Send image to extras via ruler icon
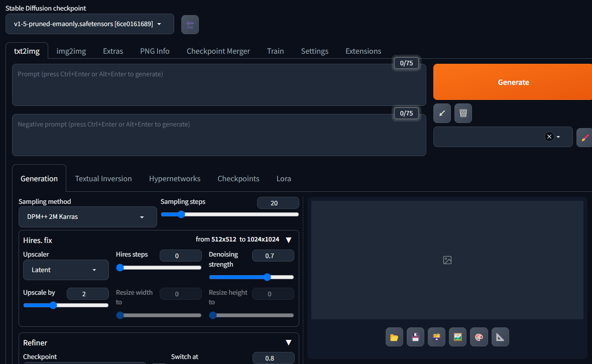The image size is (592, 364). (x=500, y=337)
